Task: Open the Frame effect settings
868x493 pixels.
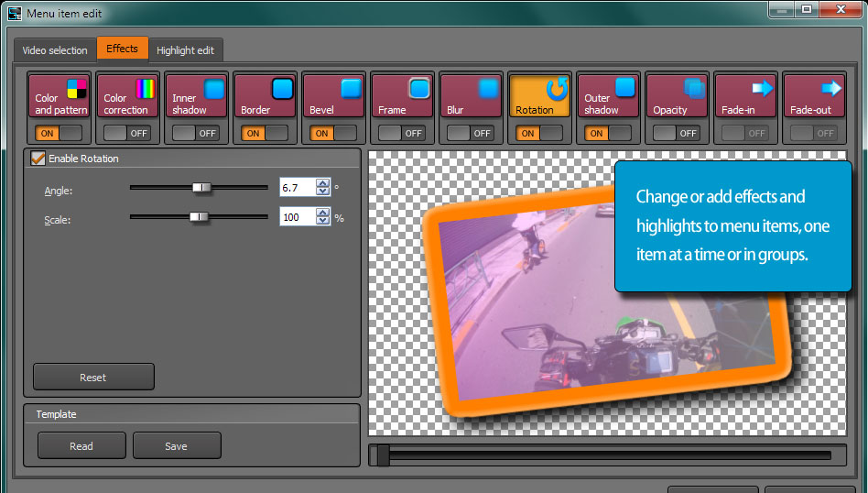Action: coord(403,96)
